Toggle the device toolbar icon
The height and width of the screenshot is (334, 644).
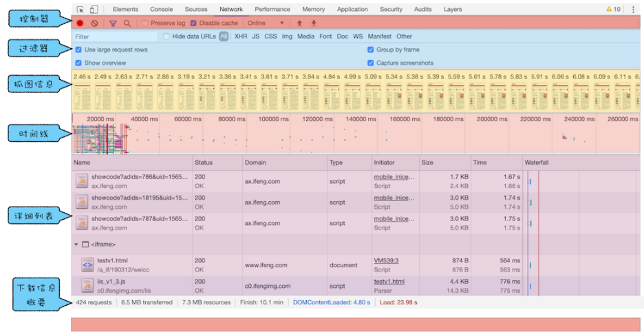94,10
